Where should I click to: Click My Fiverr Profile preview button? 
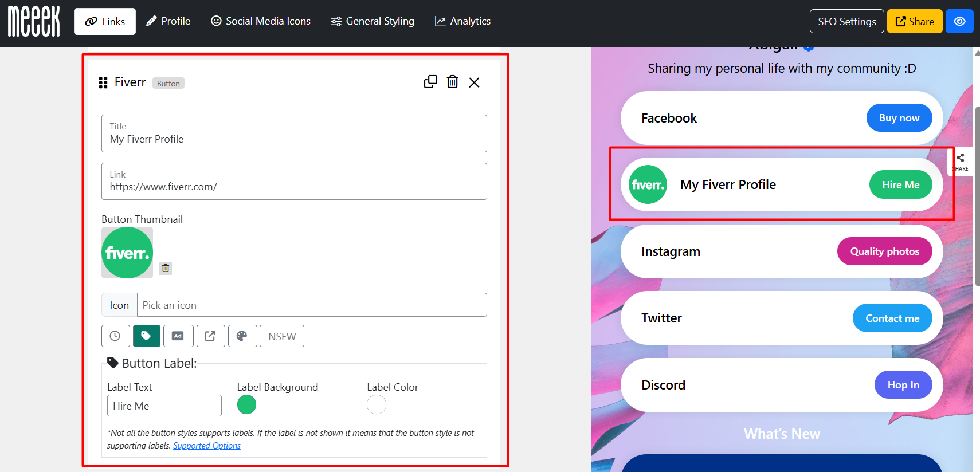pos(782,184)
